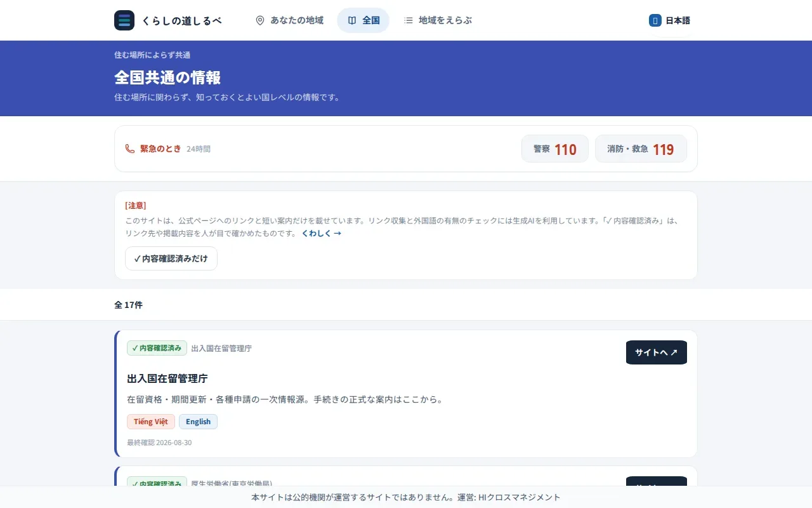Toggle the ✓ 内容確認済みだけ filter

coord(171,258)
